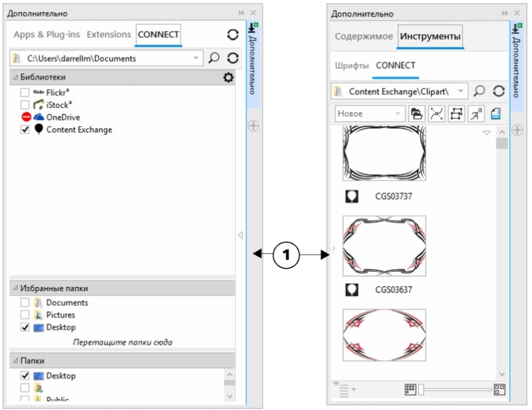Click search magnifier beside Documents path

click(x=213, y=58)
